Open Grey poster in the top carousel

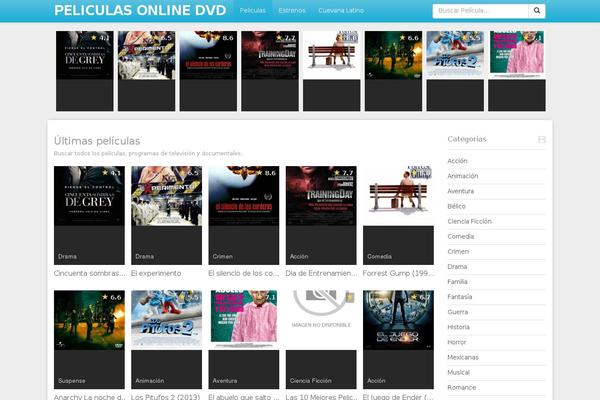point(85,71)
